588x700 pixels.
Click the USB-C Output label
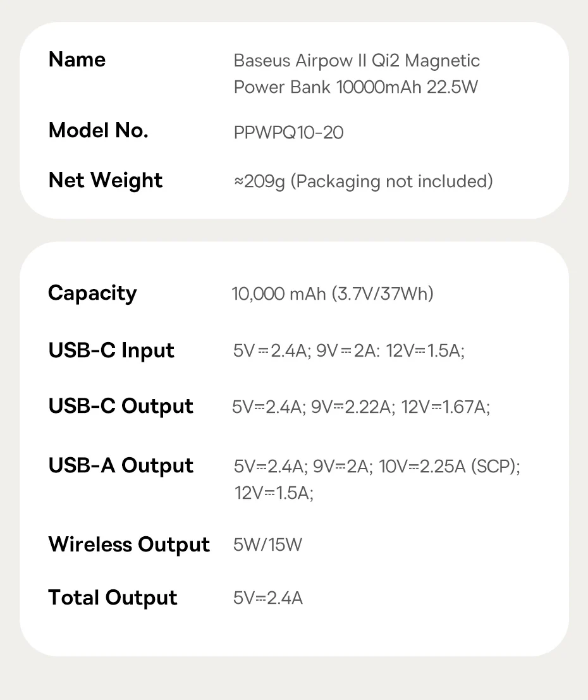tap(121, 407)
